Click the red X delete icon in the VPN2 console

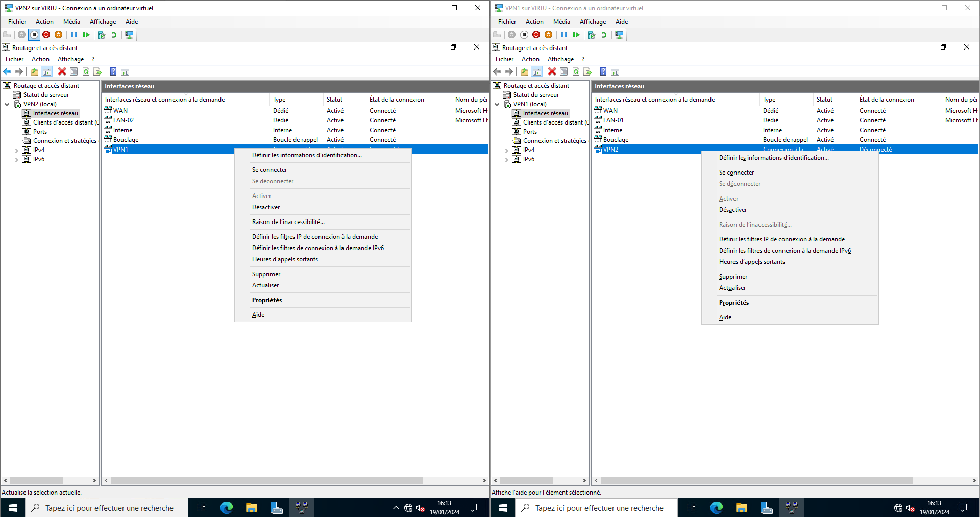tap(62, 72)
